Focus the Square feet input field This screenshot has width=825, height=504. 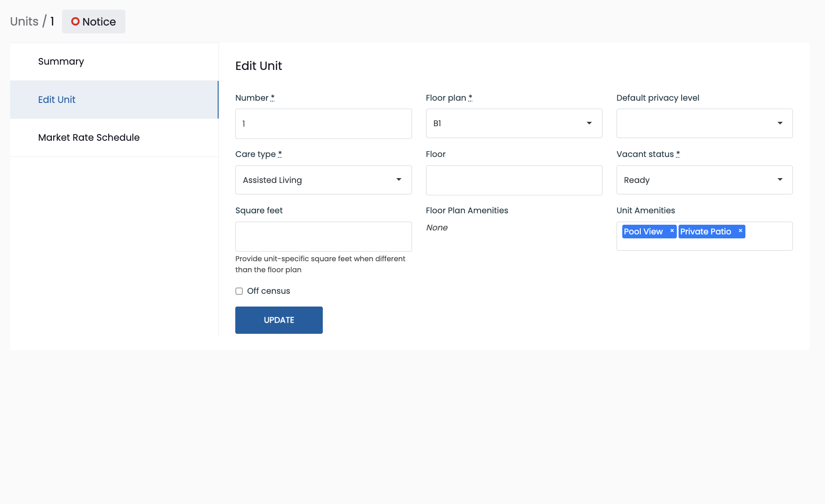coord(324,237)
